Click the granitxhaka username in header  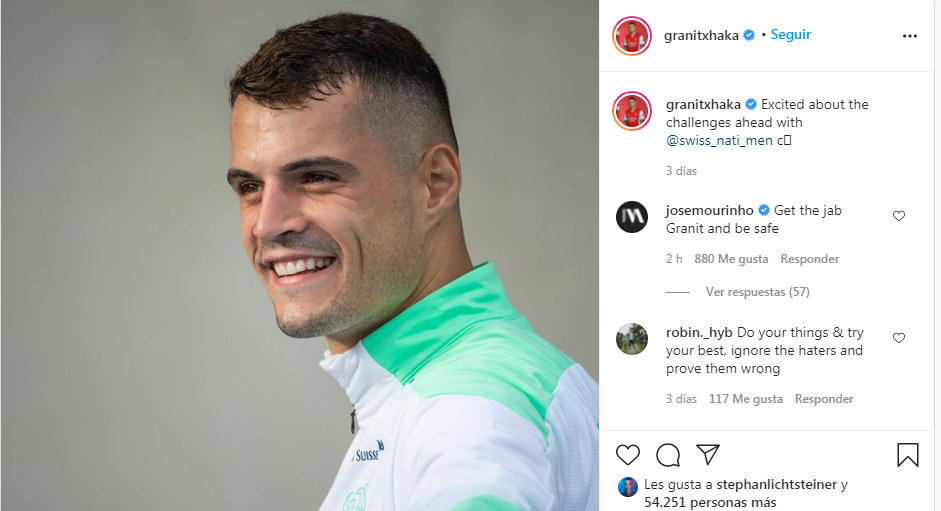pyautogui.click(x=701, y=35)
